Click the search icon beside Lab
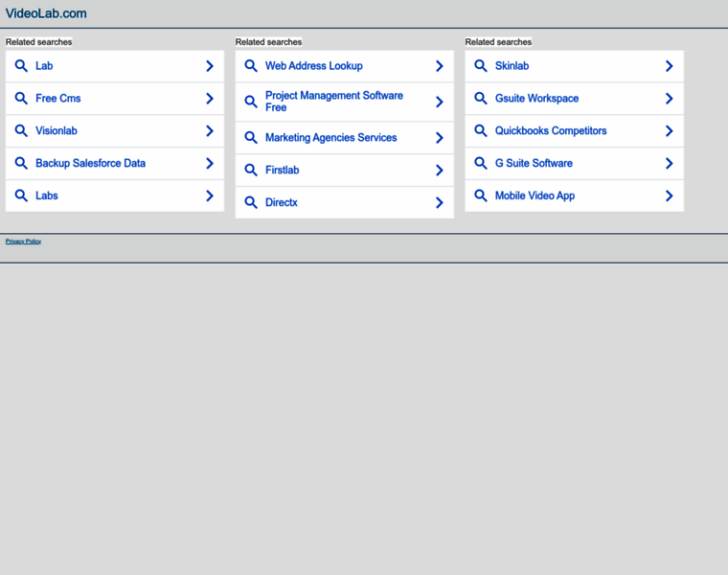728x575 pixels. 21,66
